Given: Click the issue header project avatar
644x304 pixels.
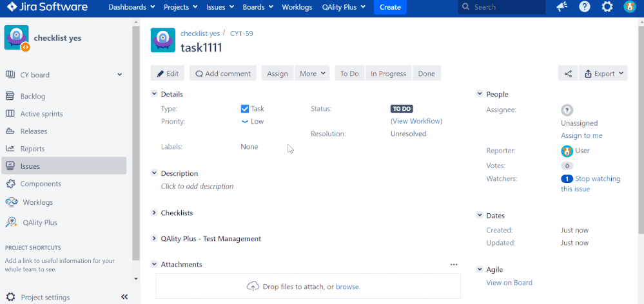Looking at the screenshot, I should (x=163, y=40).
